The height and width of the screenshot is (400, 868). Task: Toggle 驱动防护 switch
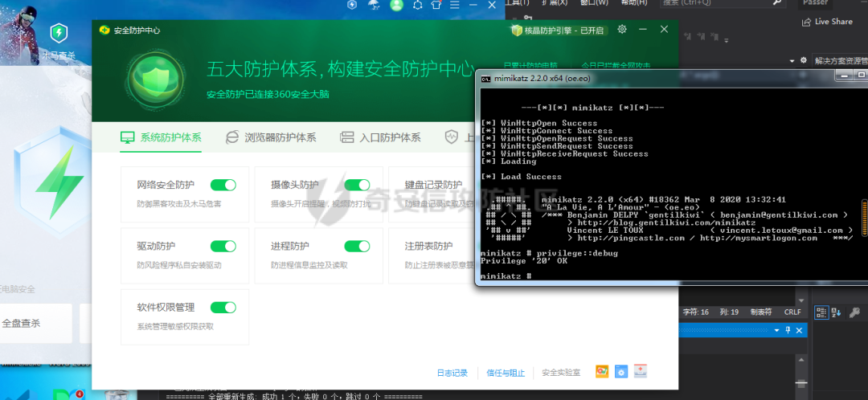[223, 247]
